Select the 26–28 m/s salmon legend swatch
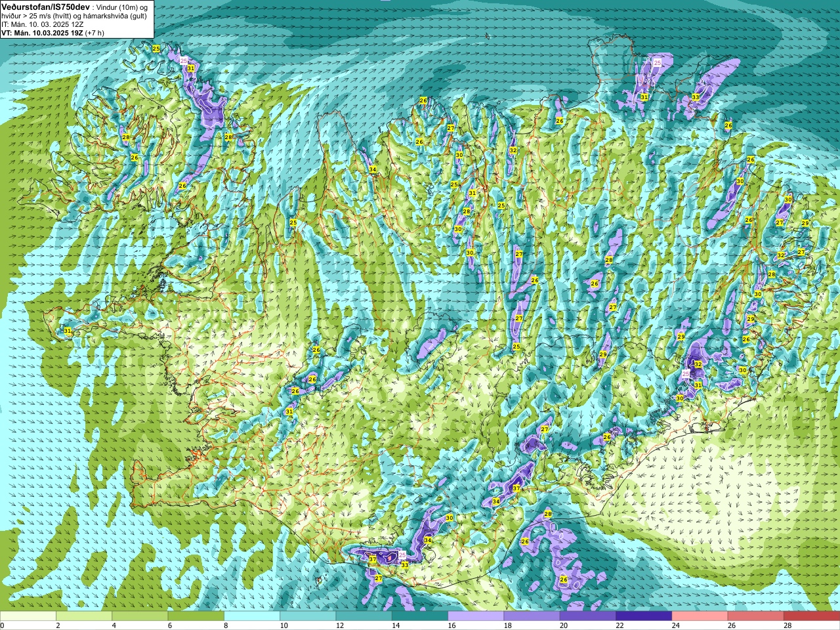 756,616
